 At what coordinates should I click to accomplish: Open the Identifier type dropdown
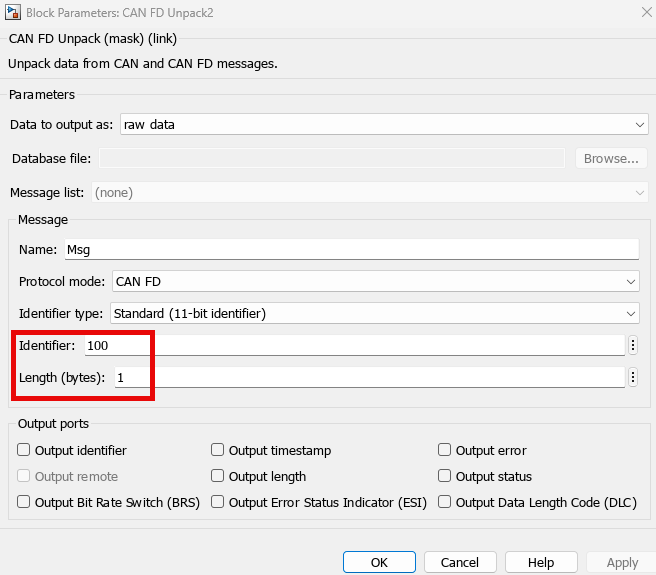click(374, 313)
